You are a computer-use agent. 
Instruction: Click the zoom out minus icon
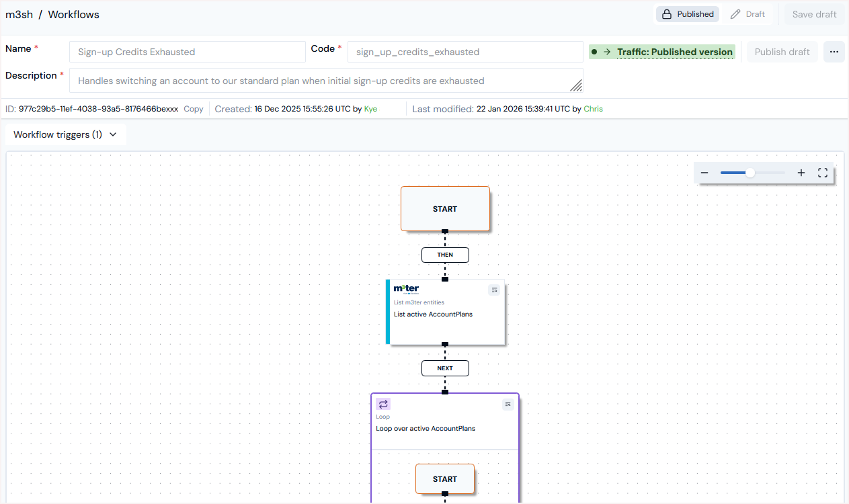704,173
